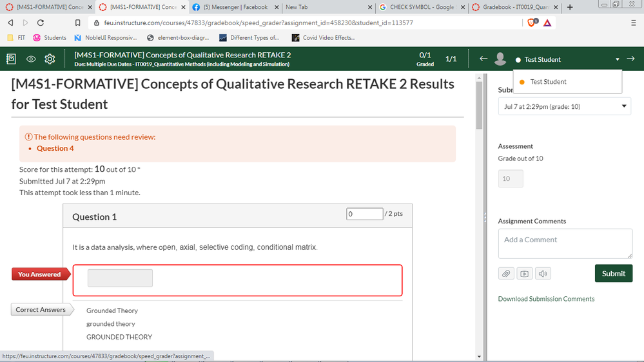Image resolution: width=644 pixels, height=362 pixels.
Task: Go to next student arrow
Action: (630, 59)
